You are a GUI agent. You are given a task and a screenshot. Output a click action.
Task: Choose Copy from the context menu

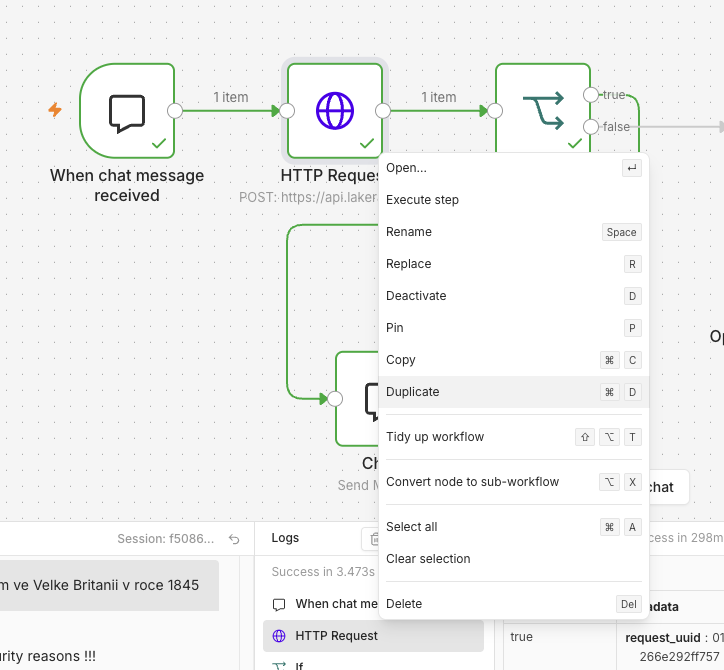514,360
